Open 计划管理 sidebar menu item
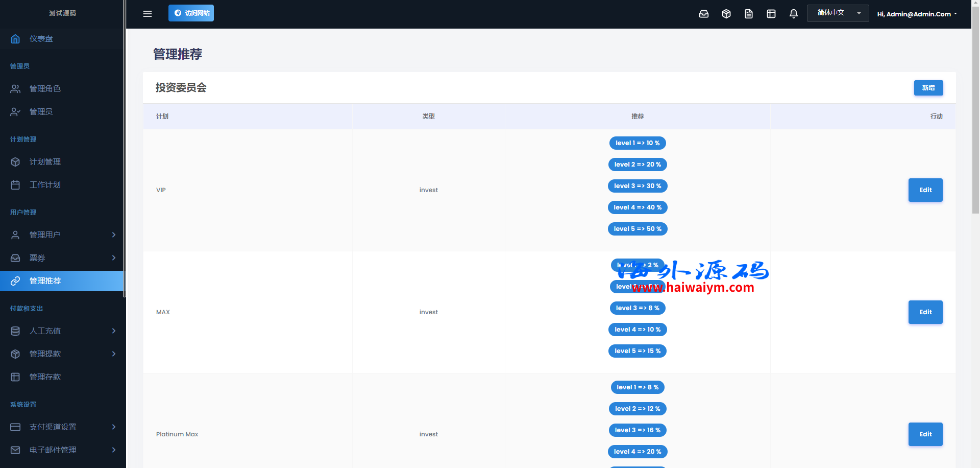The width and height of the screenshot is (980, 468). pyautogui.click(x=45, y=162)
